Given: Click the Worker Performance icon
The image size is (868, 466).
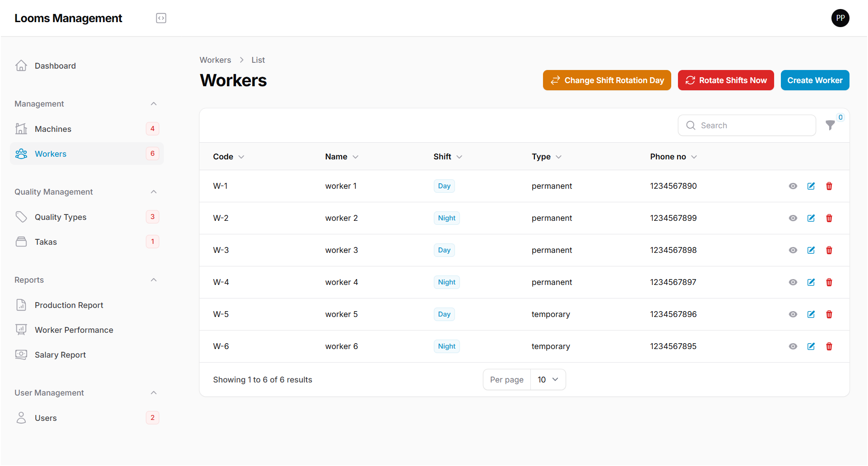Looking at the screenshot, I should click(21, 330).
